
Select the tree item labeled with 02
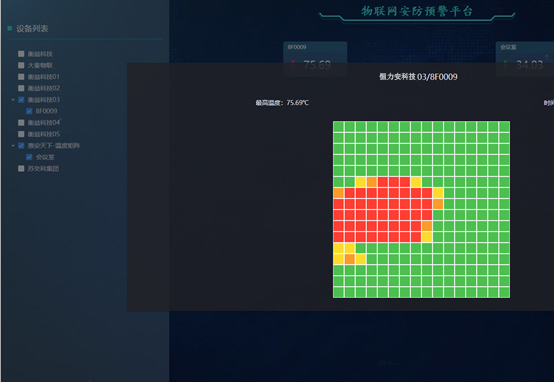pos(44,88)
